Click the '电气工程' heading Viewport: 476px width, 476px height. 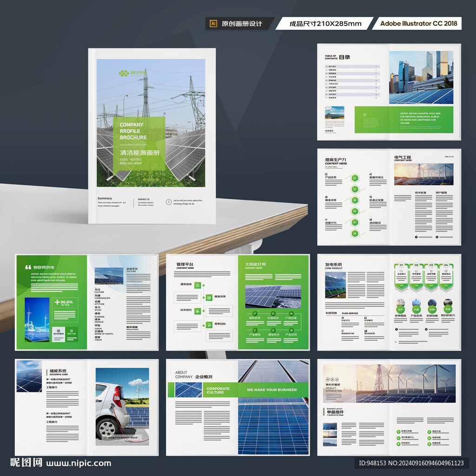(403, 157)
